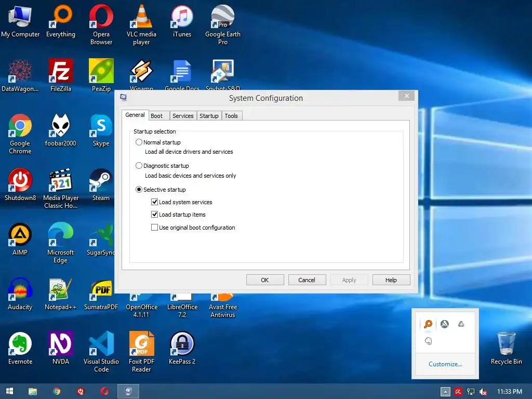
Task: Open the Services tab
Action: click(183, 116)
